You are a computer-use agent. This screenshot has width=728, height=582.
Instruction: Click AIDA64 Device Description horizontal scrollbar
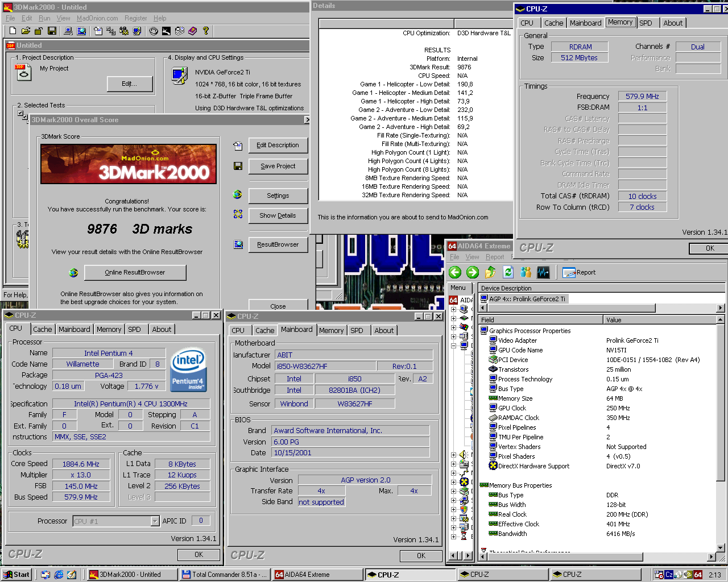pyautogui.click(x=602, y=308)
